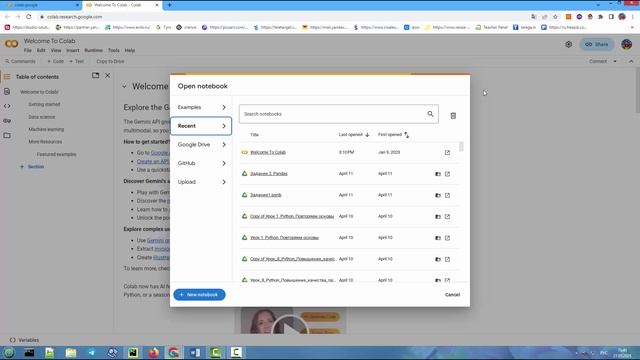
Task: Show Задание 2 Pandas in Drive icon
Action: pos(438,174)
